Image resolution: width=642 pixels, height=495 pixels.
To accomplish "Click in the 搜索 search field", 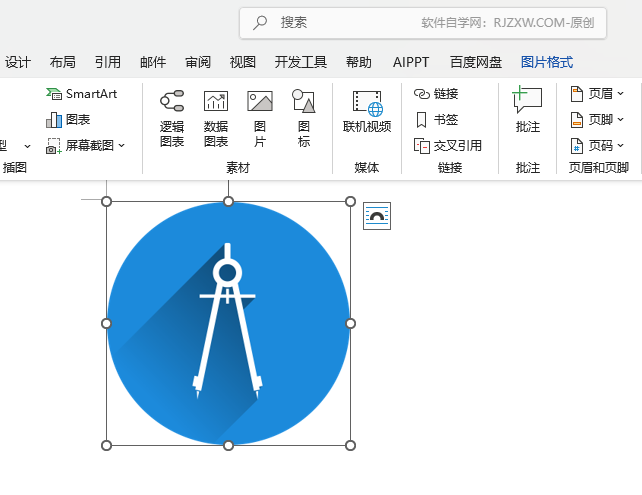I will (423, 23).
